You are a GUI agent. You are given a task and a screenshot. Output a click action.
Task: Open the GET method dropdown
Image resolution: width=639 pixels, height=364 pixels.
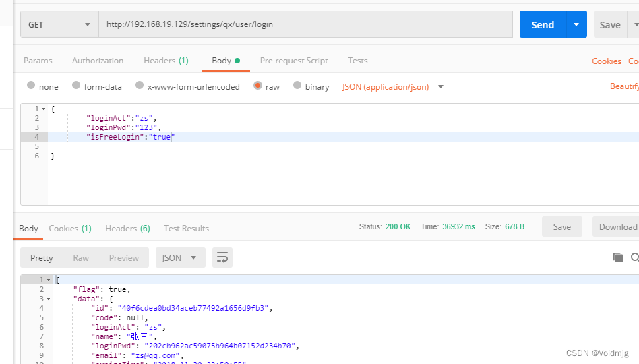point(59,24)
